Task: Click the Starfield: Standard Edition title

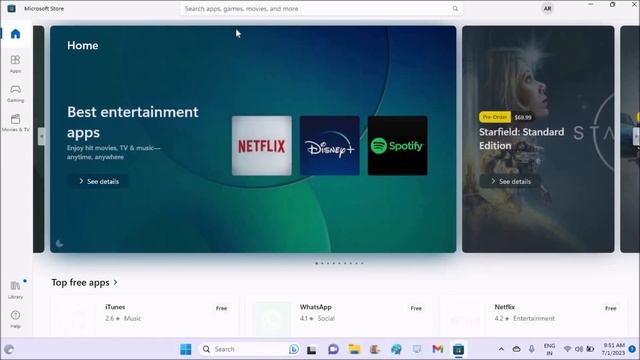Action: pos(521,139)
